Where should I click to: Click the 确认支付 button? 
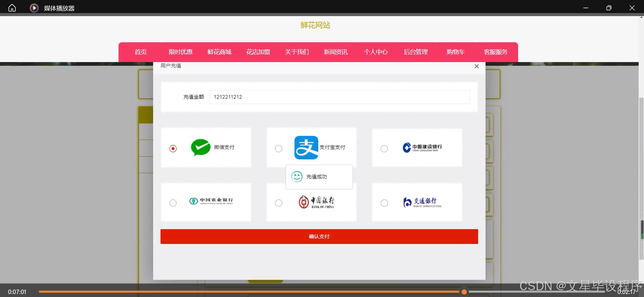319,237
